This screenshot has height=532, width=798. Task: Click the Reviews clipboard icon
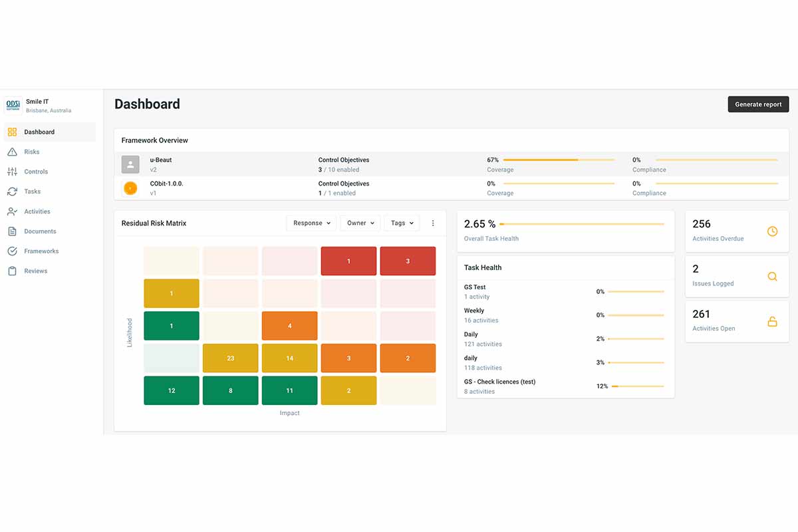point(12,271)
